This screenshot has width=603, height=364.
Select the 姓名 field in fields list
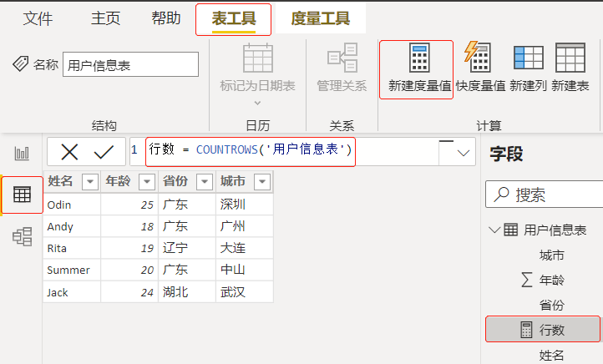(551, 355)
